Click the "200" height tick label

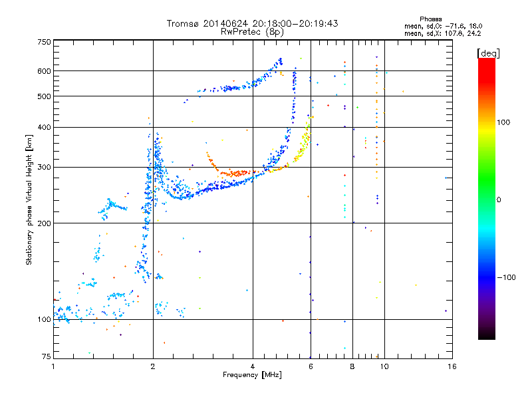[45, 223]
